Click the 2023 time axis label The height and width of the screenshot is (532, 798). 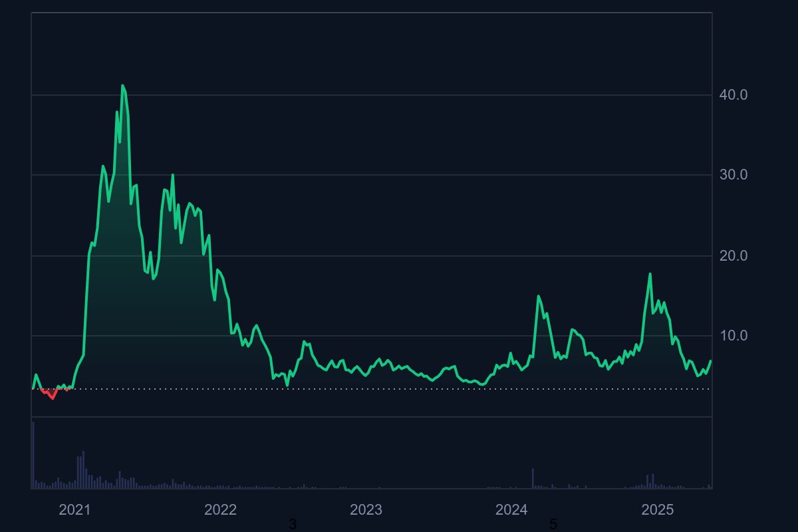click(x=366, y=510)
